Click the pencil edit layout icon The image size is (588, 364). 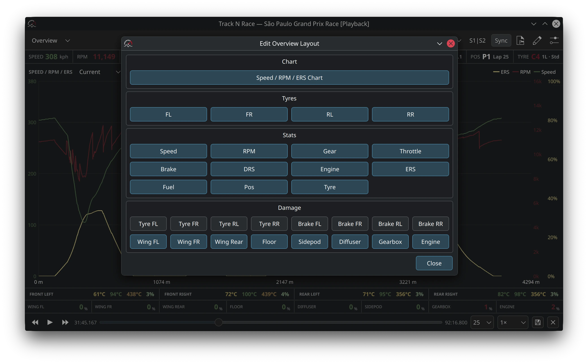tap(537, 40)
